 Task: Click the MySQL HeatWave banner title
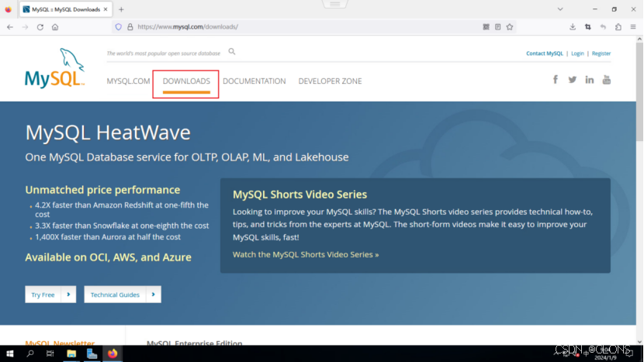tap(108, 133)
